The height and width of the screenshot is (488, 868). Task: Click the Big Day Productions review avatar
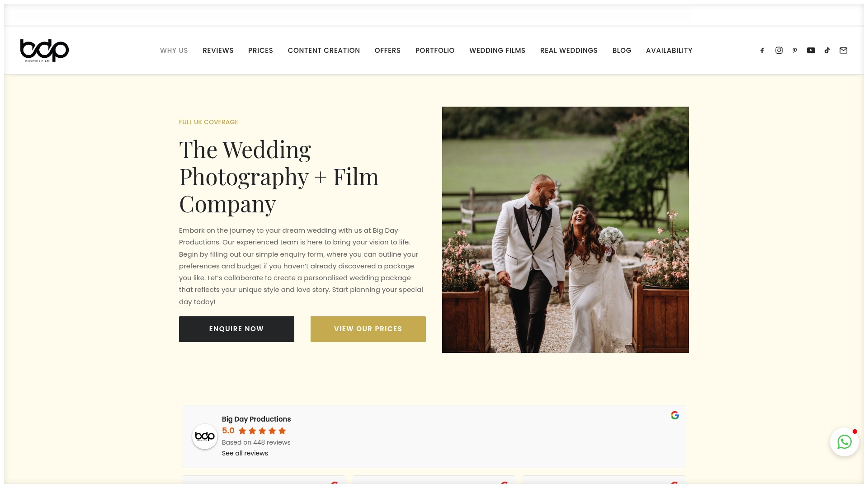(x=205, y=436)
